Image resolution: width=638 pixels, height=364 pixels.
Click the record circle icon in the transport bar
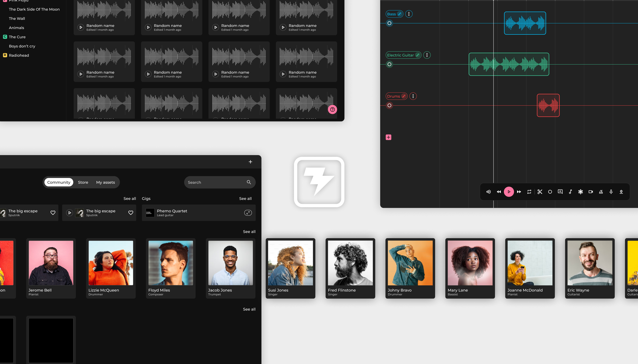[x=550, y=192]
